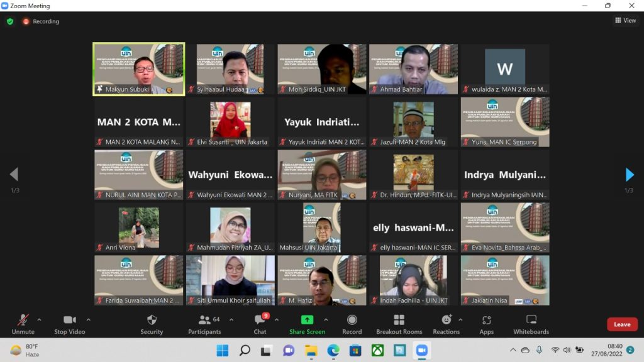
Task: Click the green encryption shield icon
Action: click(x=10, y=21)
